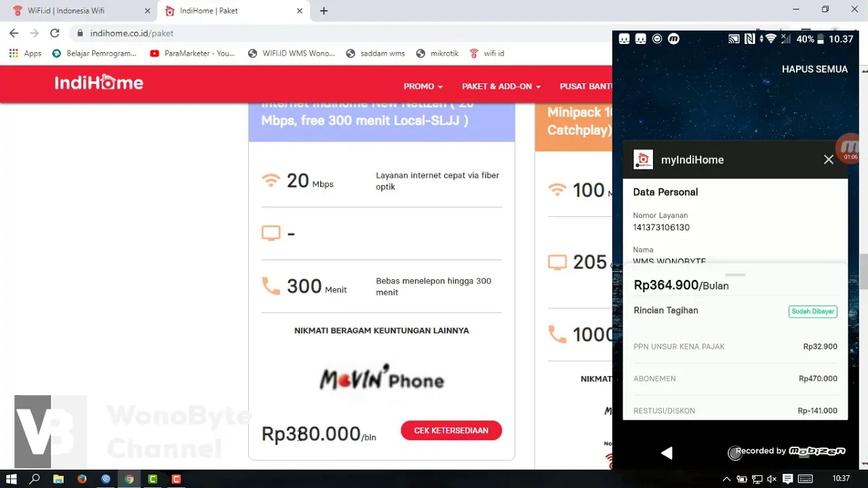Image resolution: width=868 pixels, height=488 pixels.
Task: Click the CEK KETERSEDIAAN button
Action: tap(451, 430)
